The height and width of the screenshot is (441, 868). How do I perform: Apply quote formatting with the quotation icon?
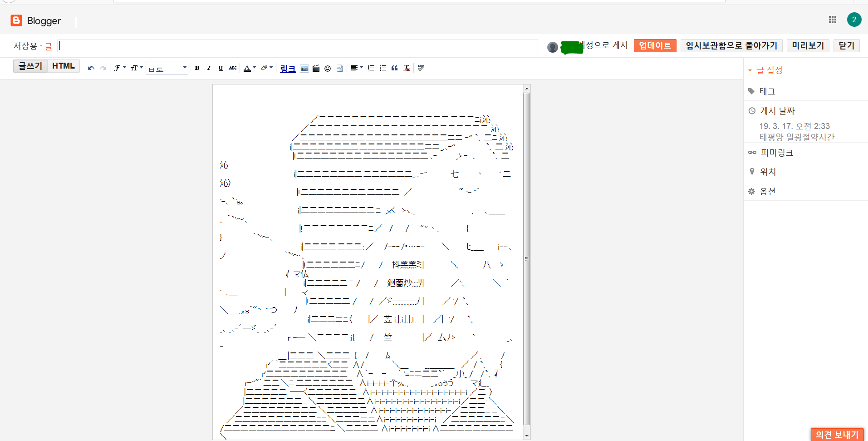[395, 68]
